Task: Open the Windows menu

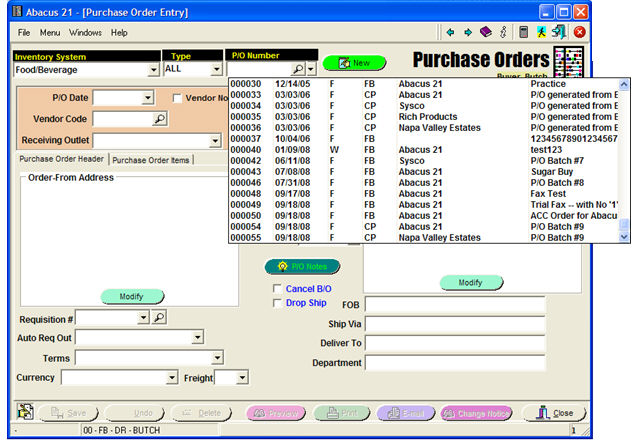Action: [85, 33]
